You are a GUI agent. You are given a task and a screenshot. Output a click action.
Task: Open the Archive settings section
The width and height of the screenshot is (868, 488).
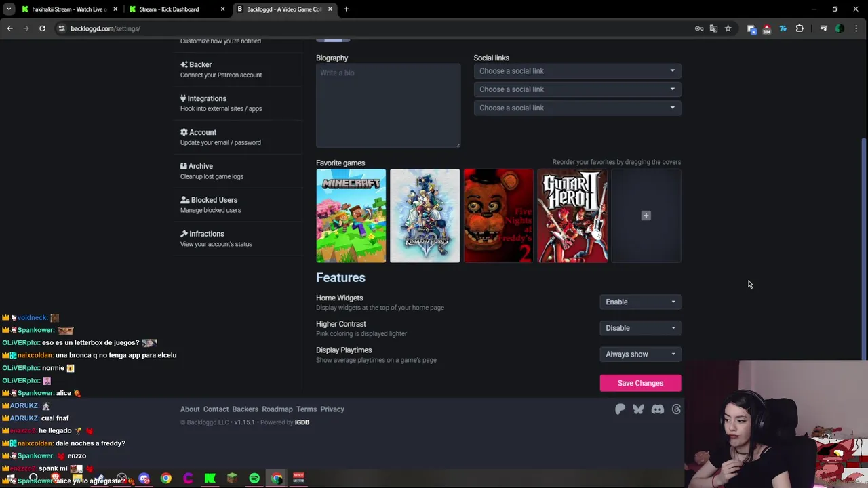pos(212,171)
